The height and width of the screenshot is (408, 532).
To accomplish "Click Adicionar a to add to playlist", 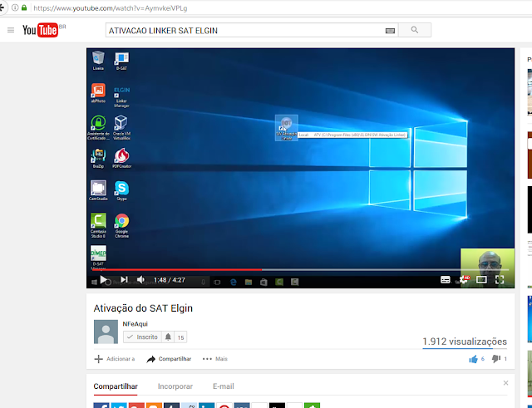I will click(x=115, y=359).
